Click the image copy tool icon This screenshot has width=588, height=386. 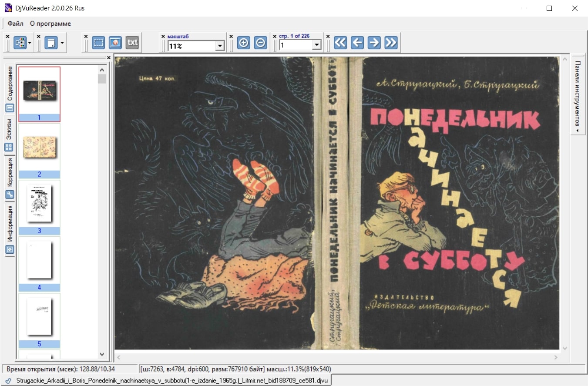[115, 43]
